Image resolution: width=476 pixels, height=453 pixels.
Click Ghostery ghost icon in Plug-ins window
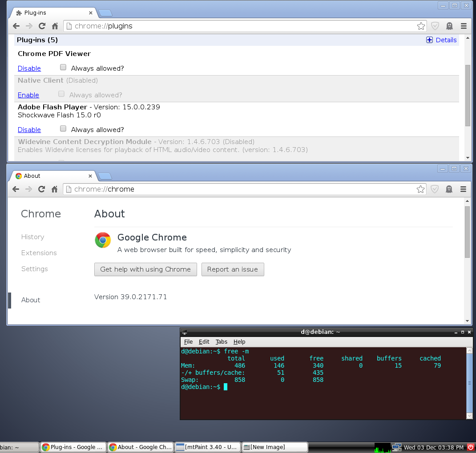(x=449, y=26)
